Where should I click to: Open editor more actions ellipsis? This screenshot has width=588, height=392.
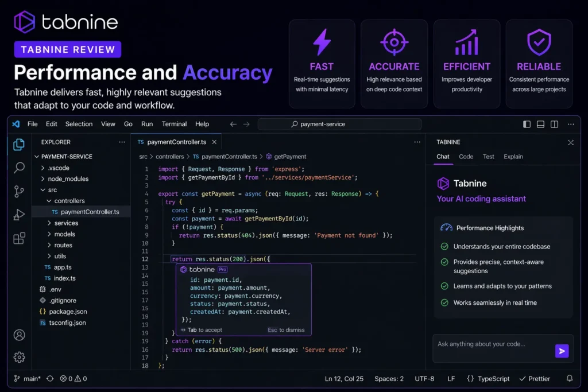point(417,142)
